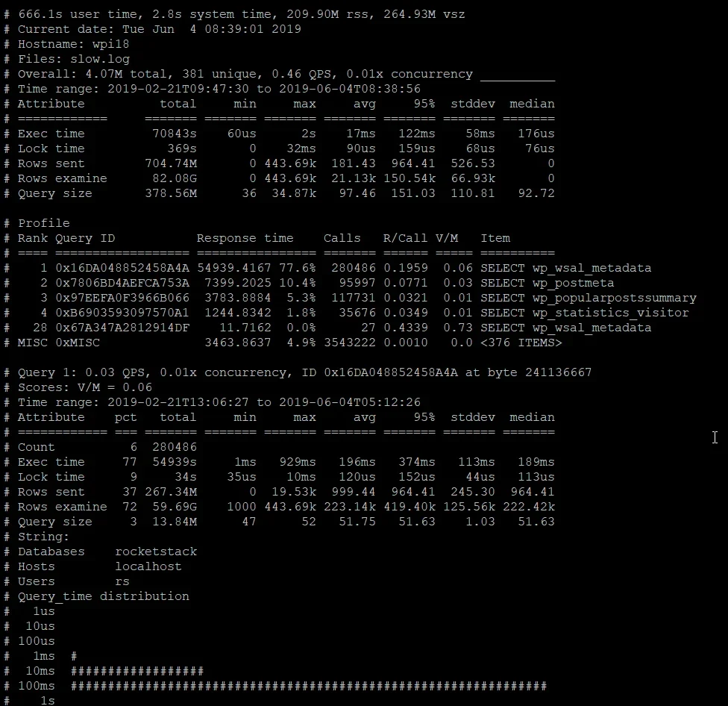This screenshot has height=706, width=728.
Task: Click the database name rocketstack
Action: [156, 552]
